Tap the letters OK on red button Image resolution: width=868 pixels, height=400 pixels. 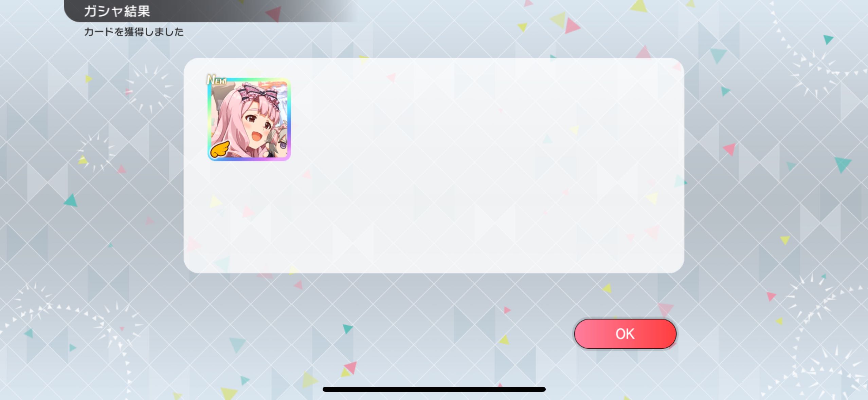pos(625,334)
